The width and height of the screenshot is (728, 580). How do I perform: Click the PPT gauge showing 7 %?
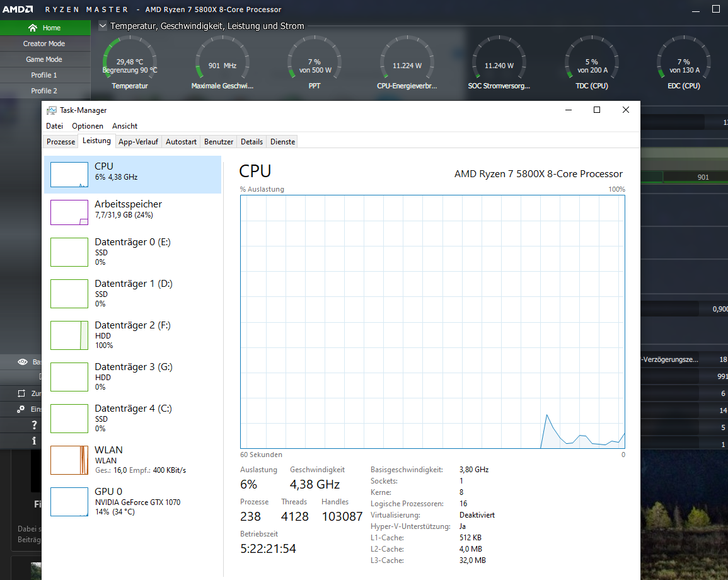pyautogui.click(x=315, y=62)
